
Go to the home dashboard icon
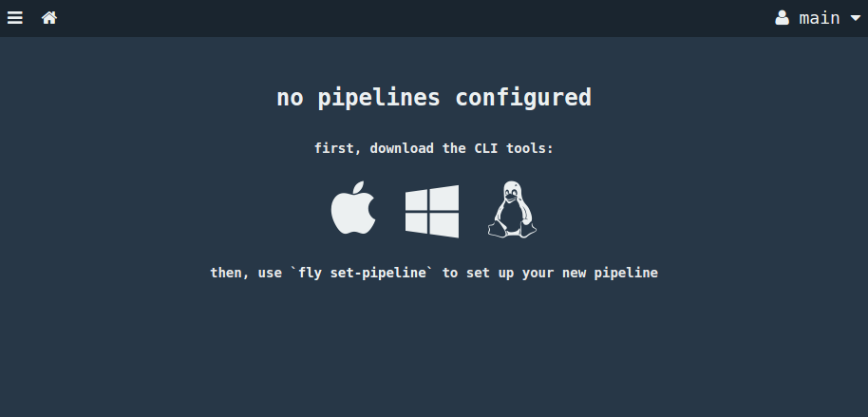(x=49, y=18)
